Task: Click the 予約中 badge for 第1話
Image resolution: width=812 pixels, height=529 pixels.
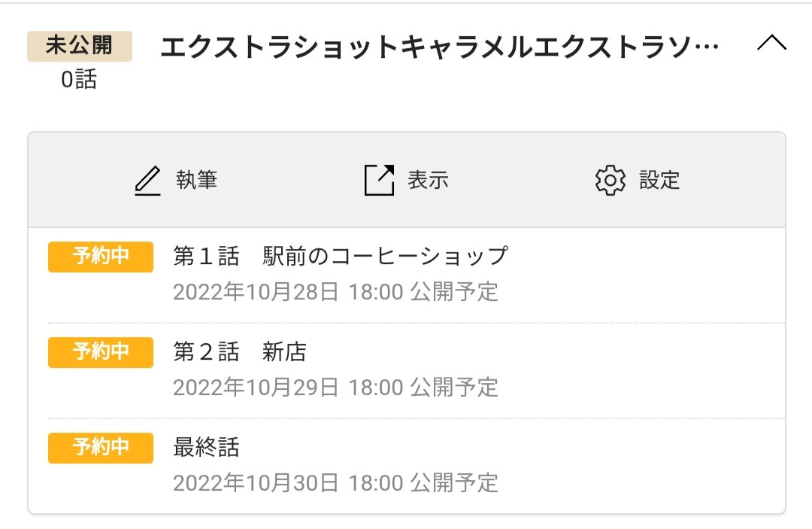Action: pos(101,257)
